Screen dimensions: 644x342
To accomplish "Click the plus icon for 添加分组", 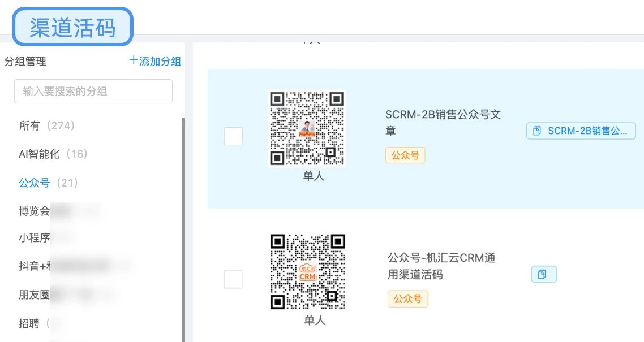I will (x=134, y=60).
